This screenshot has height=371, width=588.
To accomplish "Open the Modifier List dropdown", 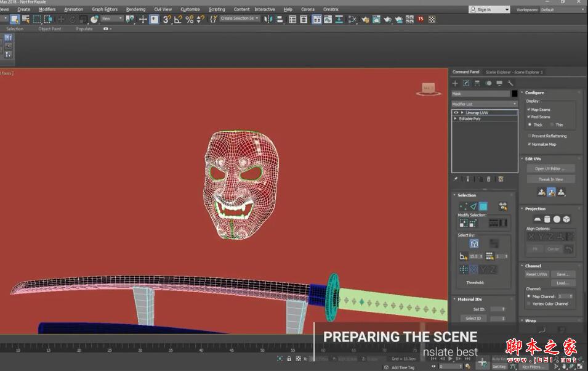I will coord(485,104).
